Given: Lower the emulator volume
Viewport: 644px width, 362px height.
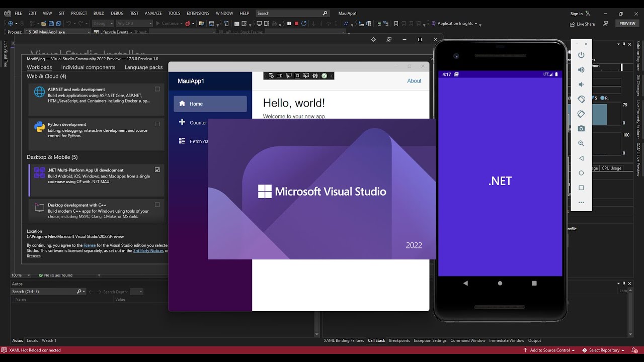Looking at the screenshot, I should 581,84.
